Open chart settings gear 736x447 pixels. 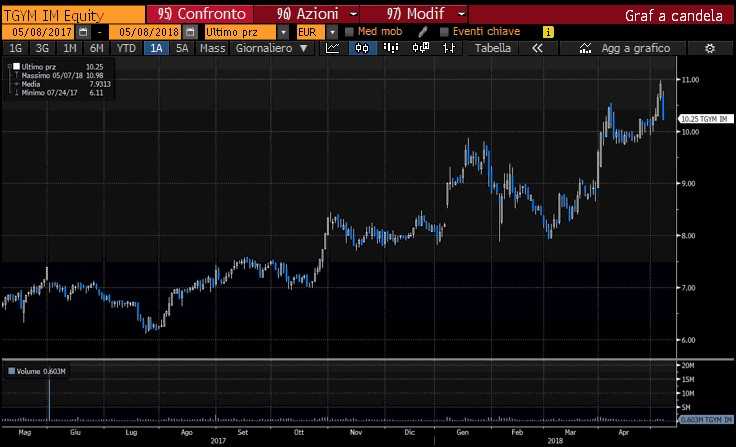coord(710,48)
